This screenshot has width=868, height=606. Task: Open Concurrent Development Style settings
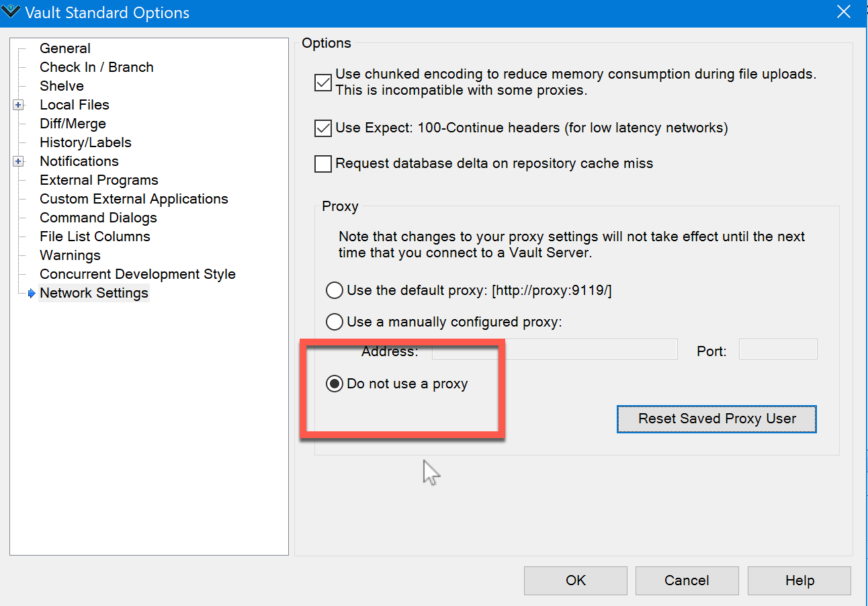point(138,274)
